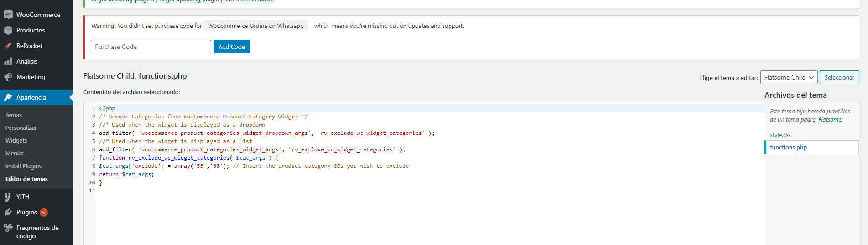Click the Begin updating plugin link
Screen dimensions: 868x245
(189, 1)
